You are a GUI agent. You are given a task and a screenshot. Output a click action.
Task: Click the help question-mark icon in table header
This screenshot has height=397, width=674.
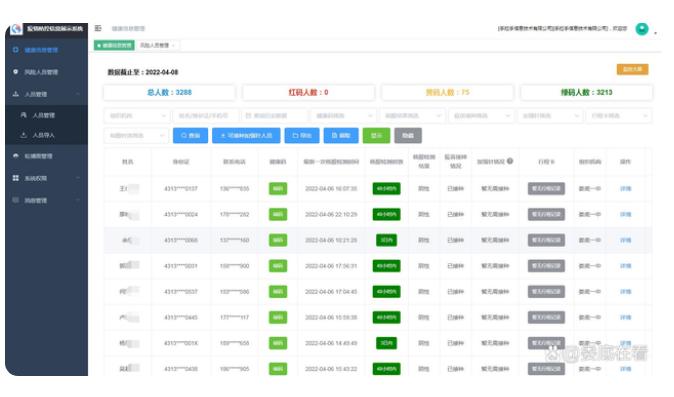[x=510, y=161]
